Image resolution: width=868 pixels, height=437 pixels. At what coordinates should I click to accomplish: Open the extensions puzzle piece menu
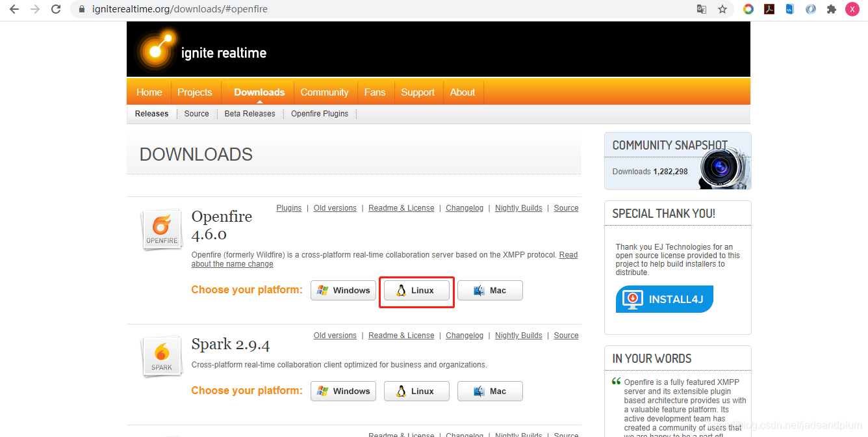click(x=832, y=9)
